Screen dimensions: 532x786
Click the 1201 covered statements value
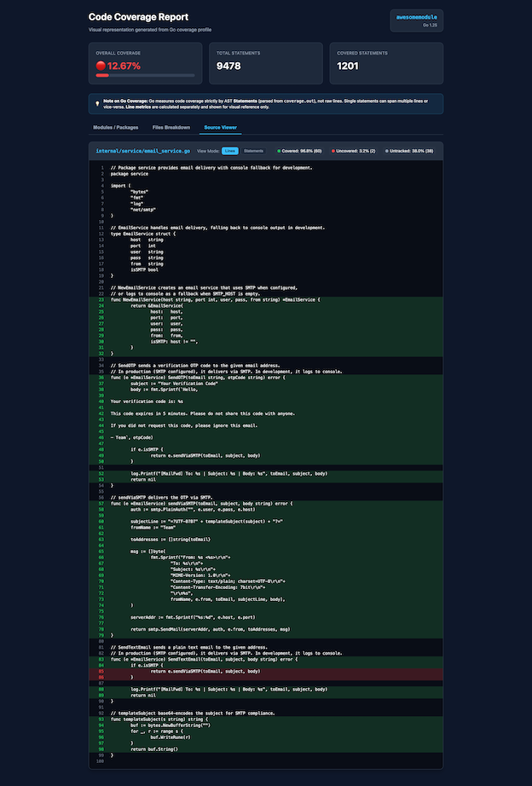point(348,66)
